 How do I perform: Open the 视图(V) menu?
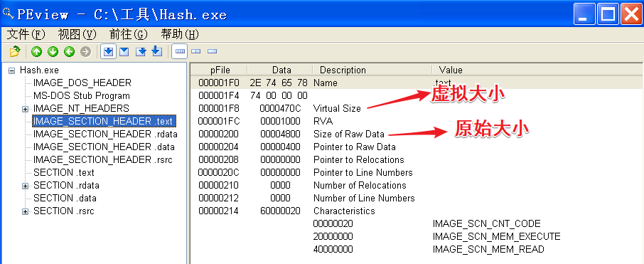[77, 35]
